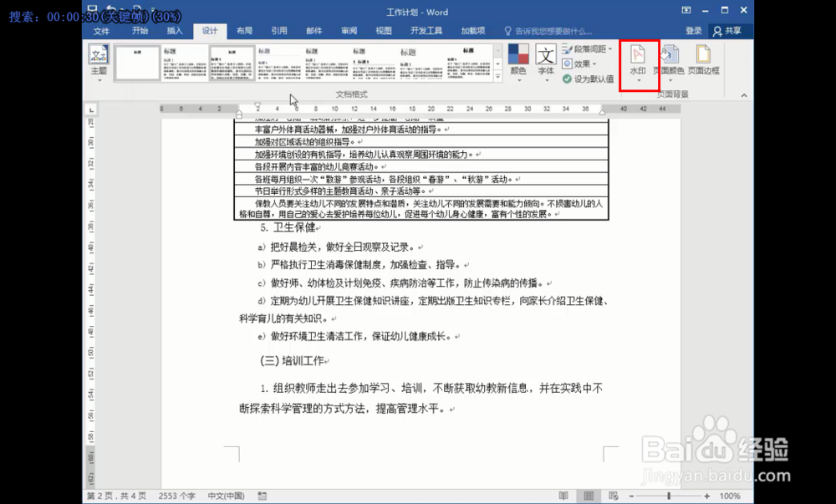
Task: Switch to the 开始 home tab
Action: [140, 31]
